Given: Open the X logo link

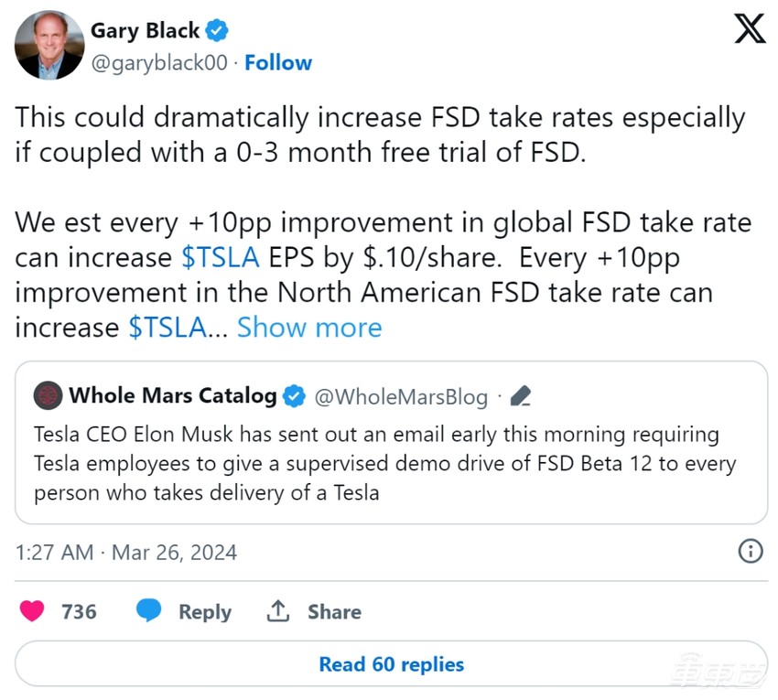Looking at the screenshot, I should click(x=750, y=31).
